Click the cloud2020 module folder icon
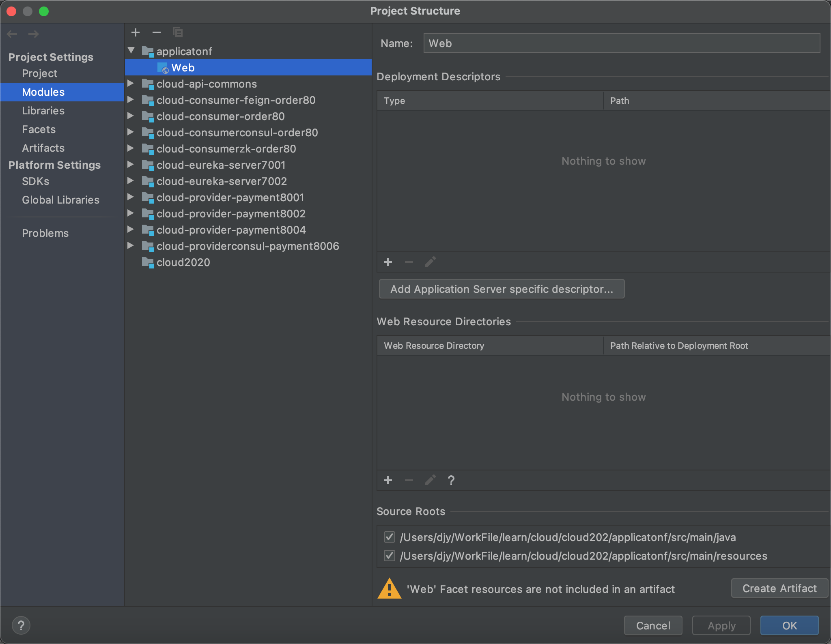This screenshot has width=831, height=644. pos(148,262)
